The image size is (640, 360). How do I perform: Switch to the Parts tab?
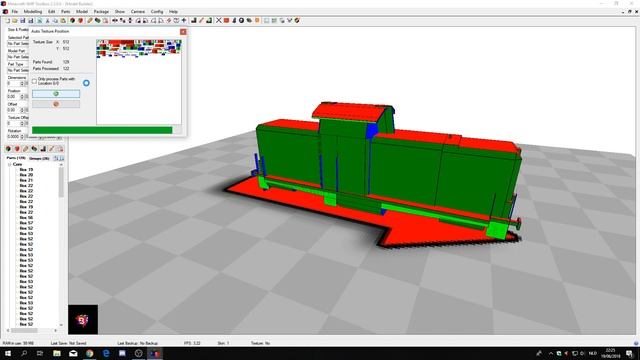(x=16, y=158)
